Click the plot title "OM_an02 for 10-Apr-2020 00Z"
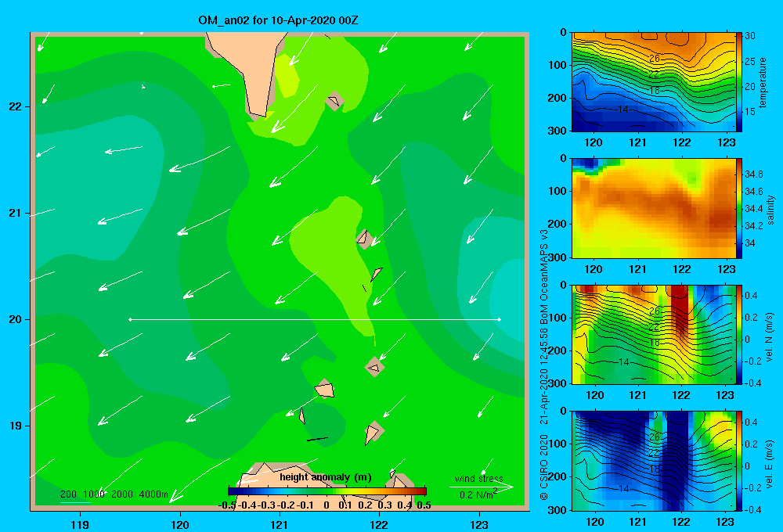This screenshot has width=783, height=532. point(278,20)
